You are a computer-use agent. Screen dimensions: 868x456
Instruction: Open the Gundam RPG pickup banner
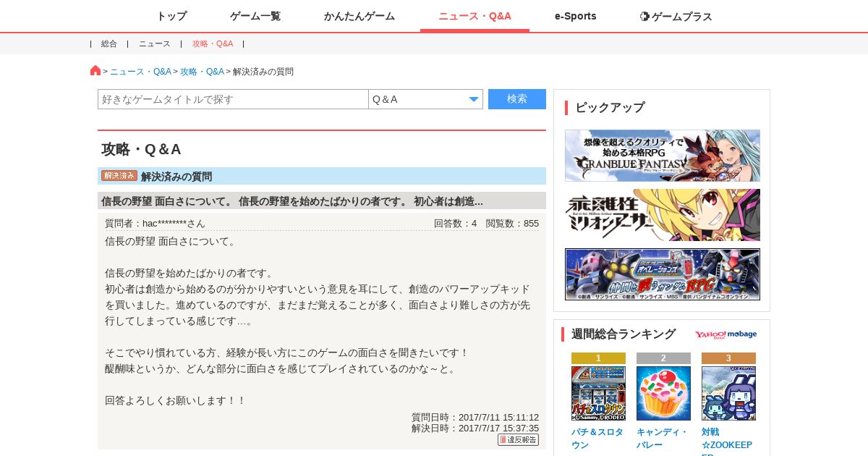tap(663, 274)
